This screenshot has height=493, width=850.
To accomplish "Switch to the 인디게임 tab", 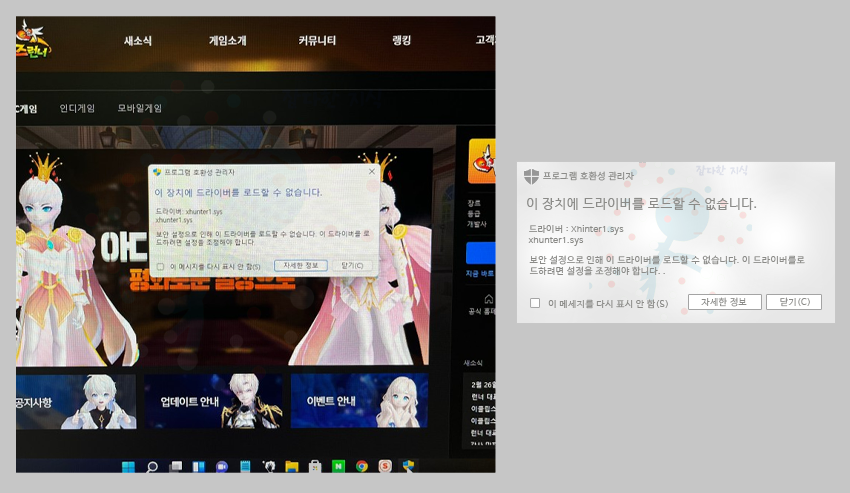I will 77,108.
